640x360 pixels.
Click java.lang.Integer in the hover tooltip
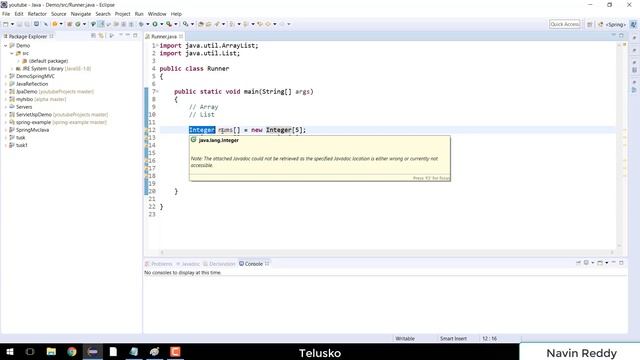[x=219, y=140]
